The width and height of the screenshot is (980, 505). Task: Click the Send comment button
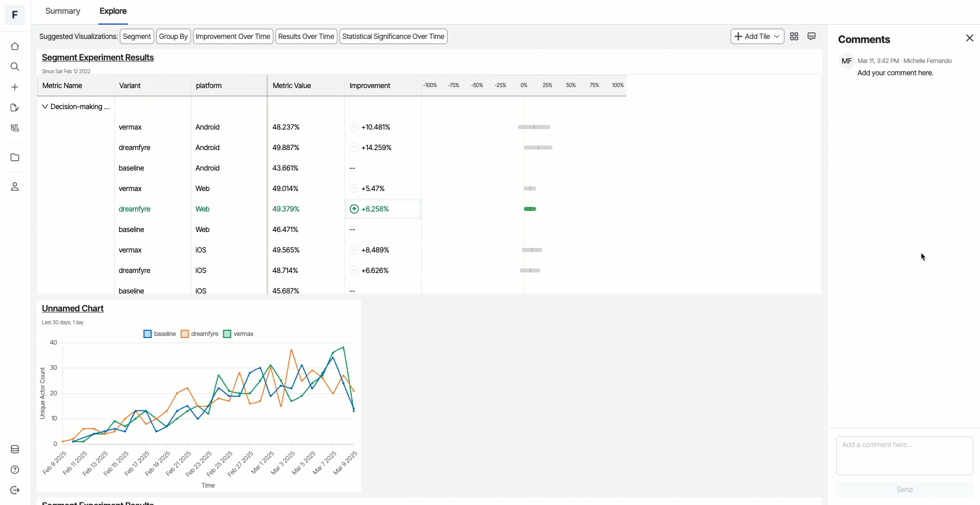click(x=904, y=490)
